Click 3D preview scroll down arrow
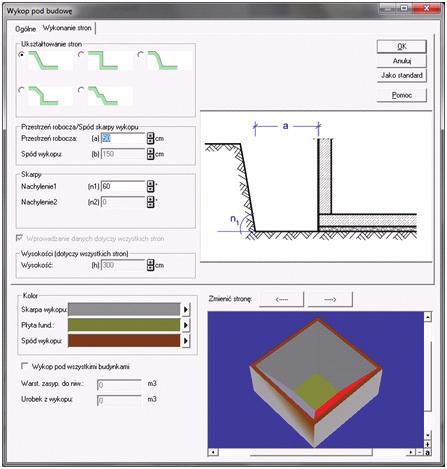The height and width of the screenshot is (469, 447). [428, 435]
